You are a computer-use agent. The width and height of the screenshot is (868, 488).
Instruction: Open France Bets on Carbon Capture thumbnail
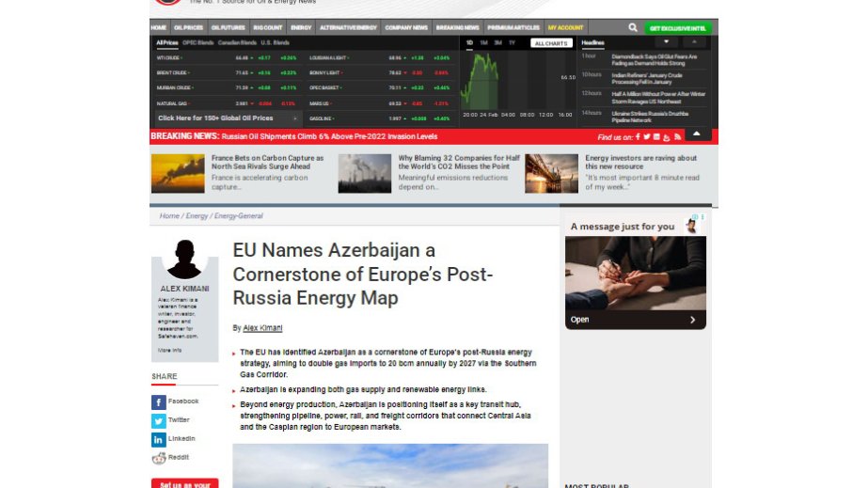178,173
